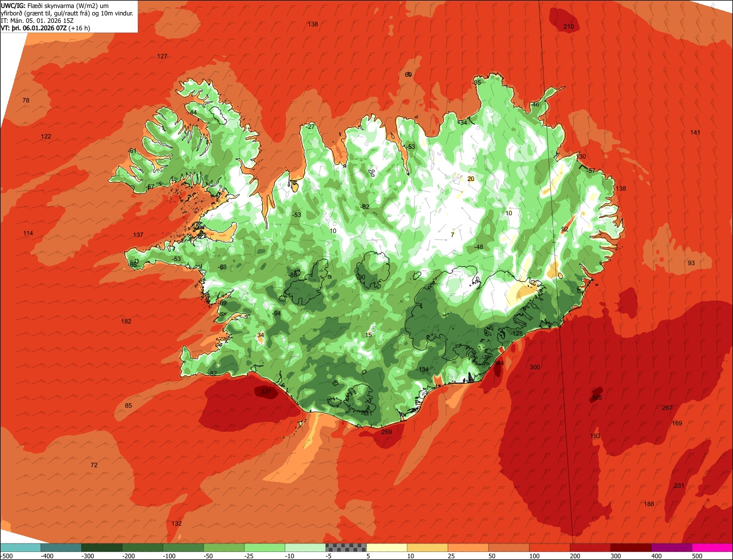
Task: Click the magenta legend swatch above 500
Action: pos(712,547)
